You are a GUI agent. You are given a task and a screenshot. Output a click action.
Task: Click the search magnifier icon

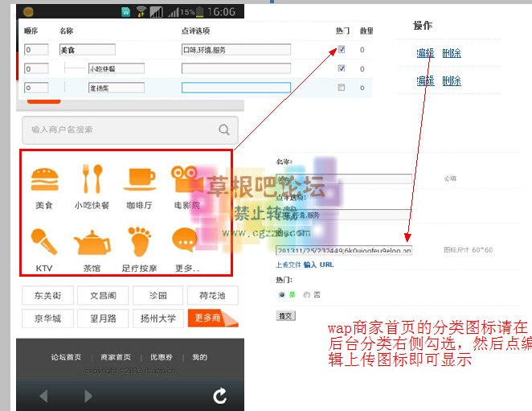pyautogui.click(x=224, y=129)
